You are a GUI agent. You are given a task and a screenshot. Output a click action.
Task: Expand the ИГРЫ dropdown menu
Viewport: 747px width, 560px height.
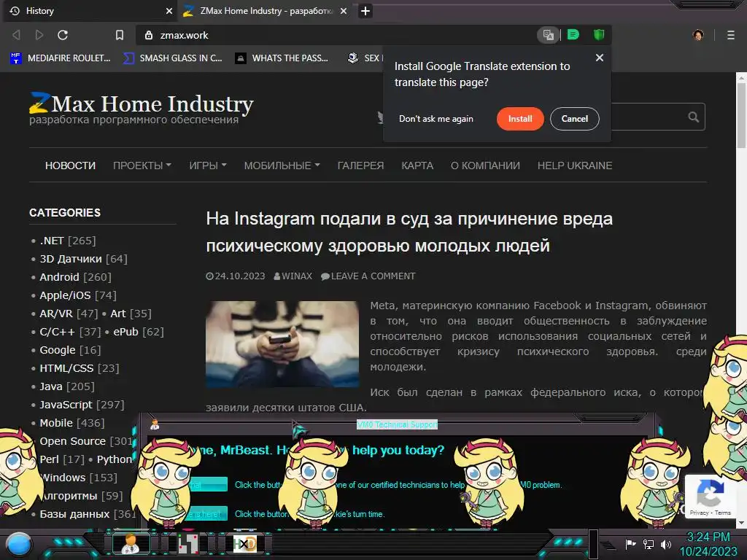pos(208,166)
